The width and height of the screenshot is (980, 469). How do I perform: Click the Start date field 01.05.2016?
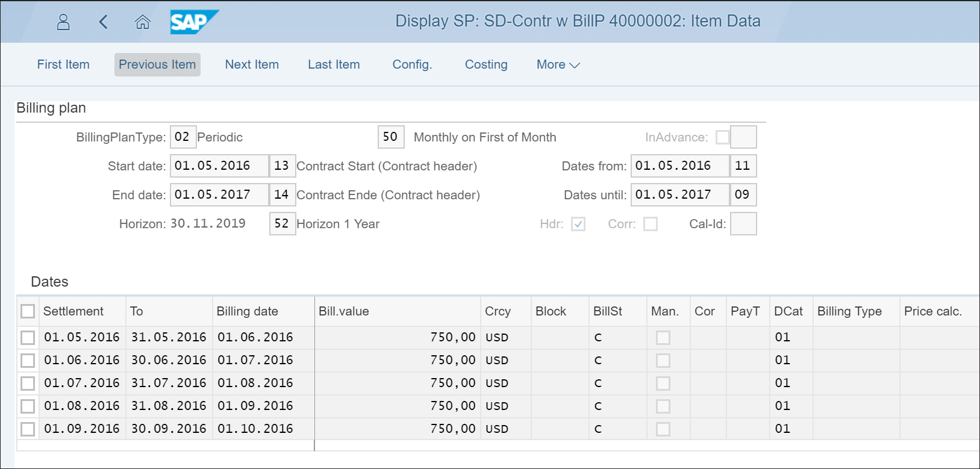point(219,166)
